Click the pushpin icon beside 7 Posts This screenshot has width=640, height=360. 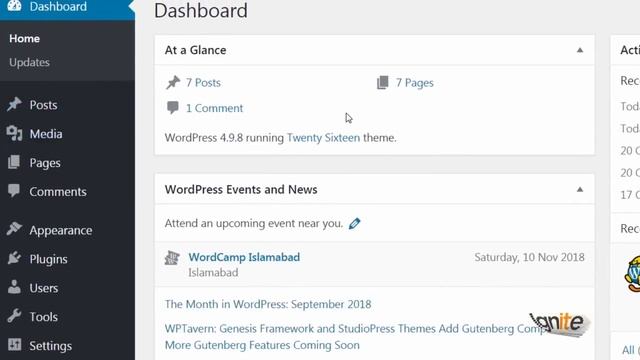(173, 82)
